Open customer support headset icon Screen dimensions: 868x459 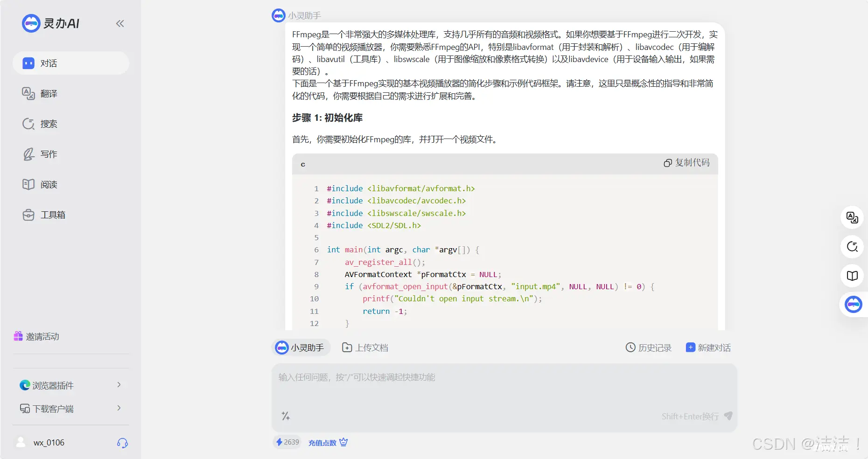[x=122, y=443]
